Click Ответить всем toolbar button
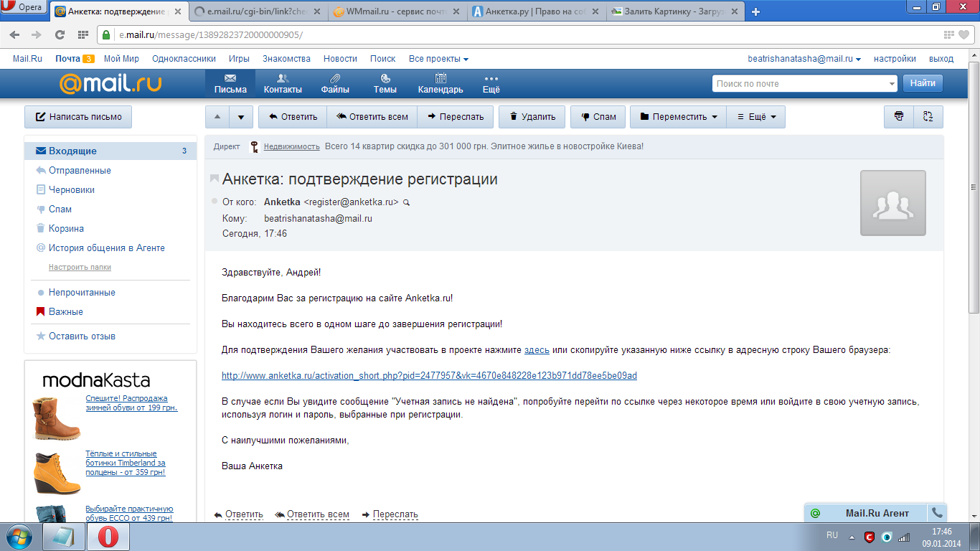 [372, 117]
